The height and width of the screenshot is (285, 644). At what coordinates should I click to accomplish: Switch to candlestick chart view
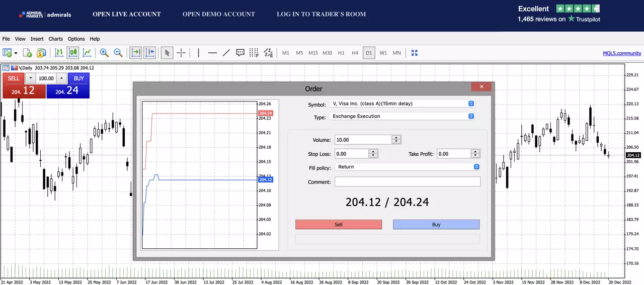point(73,53)
